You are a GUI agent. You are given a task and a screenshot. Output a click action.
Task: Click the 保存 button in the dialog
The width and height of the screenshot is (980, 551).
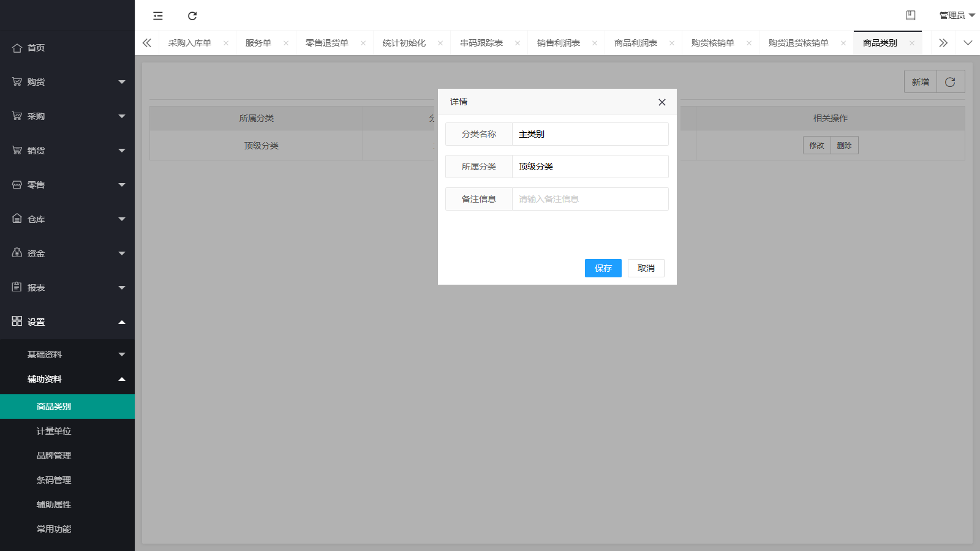tap(603, 268)
